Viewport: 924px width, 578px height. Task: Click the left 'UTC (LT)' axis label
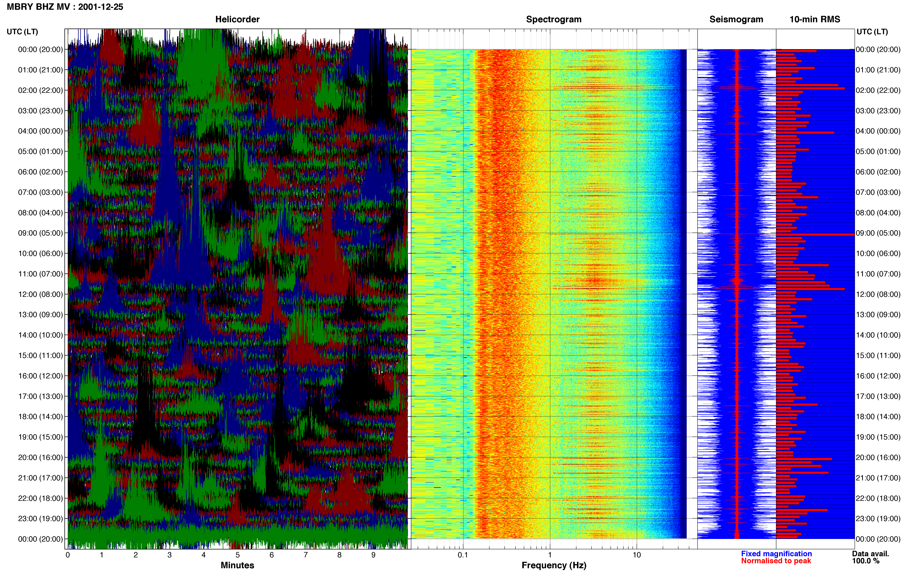point(22,32)
